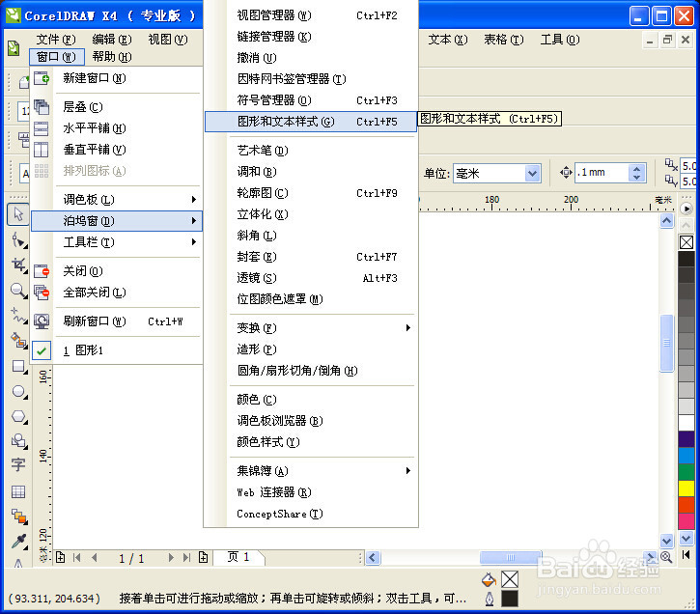This screenshot has height=614, width=700.
Task: Select the Text (字) tool
Action: (x=17, y=465)
